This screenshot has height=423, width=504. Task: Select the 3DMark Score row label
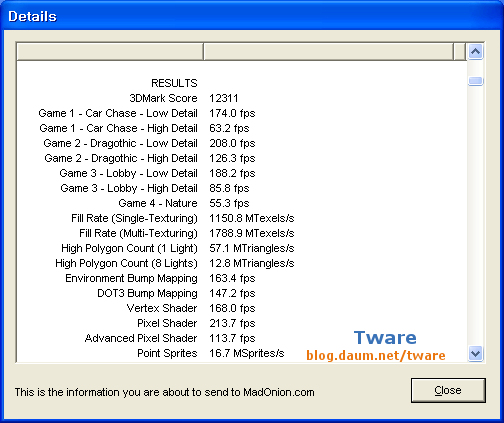(163, 98)
